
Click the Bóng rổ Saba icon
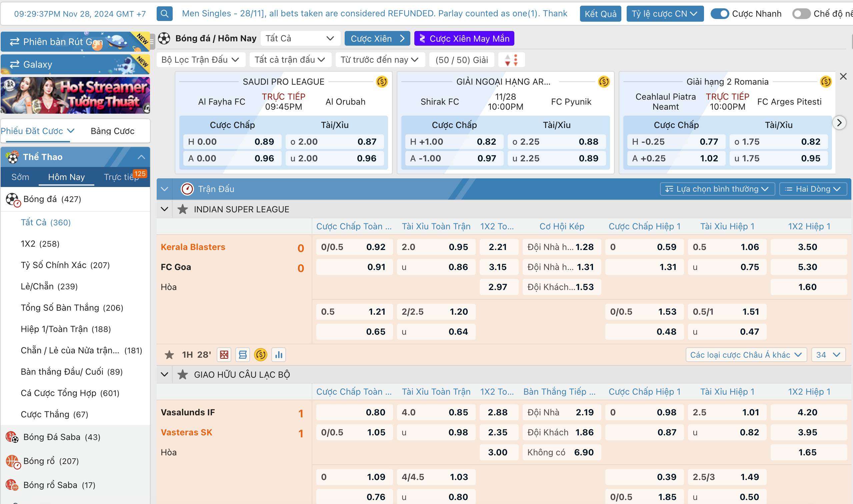pos(12,485)
